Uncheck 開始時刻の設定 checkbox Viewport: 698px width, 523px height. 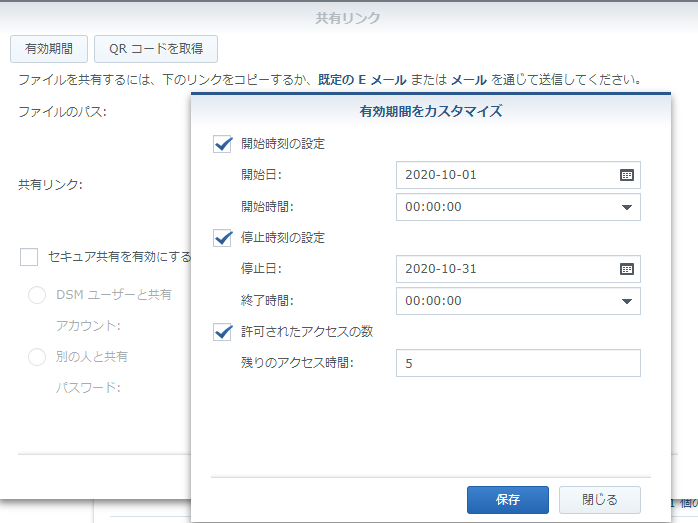coord(222,144)
